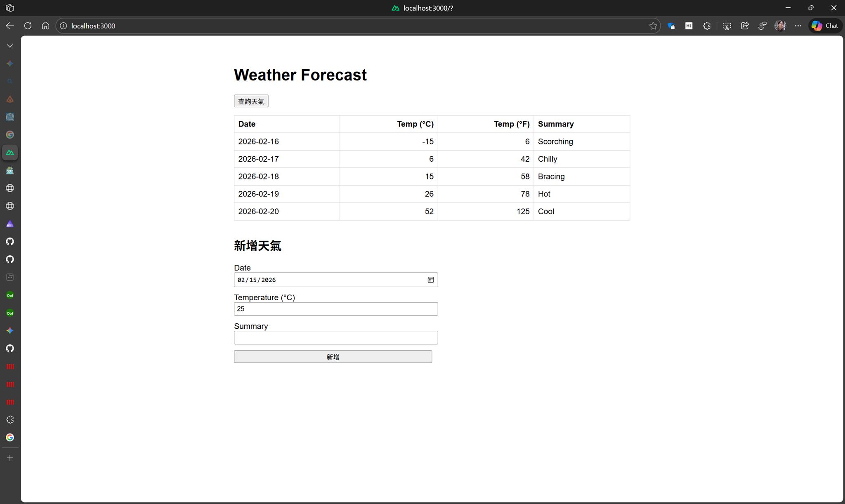The width and height of the screenshot is (845, 504).
Task: Submit the form with the 新增 button
Action: tap(333, 357)
